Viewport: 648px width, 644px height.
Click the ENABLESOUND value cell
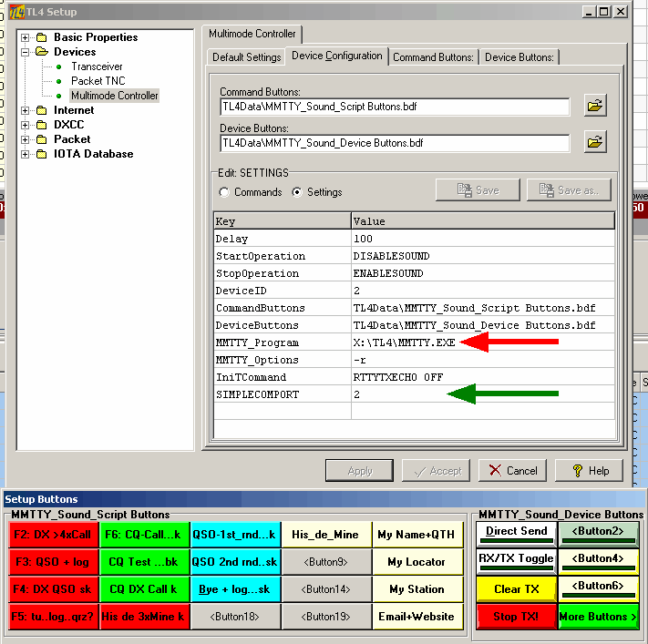point(483,273)
